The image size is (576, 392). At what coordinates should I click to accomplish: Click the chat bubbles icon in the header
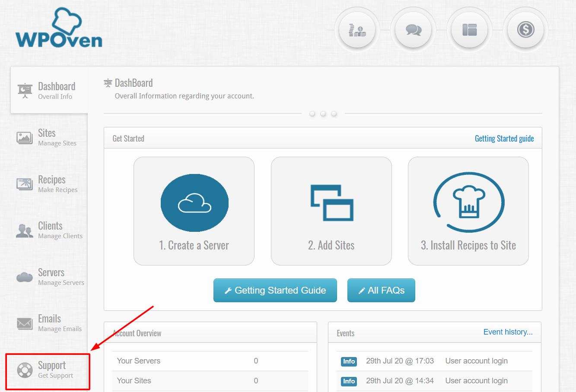(x=414, y=29)
